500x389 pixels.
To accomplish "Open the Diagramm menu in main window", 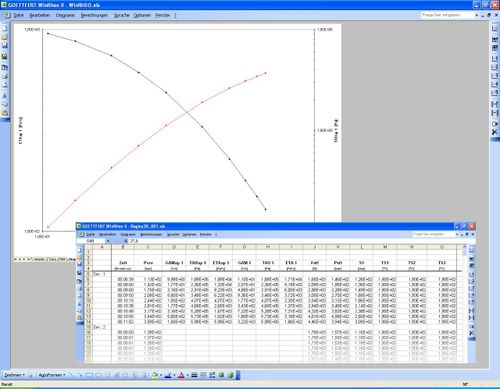I will (x=65, y=15).
